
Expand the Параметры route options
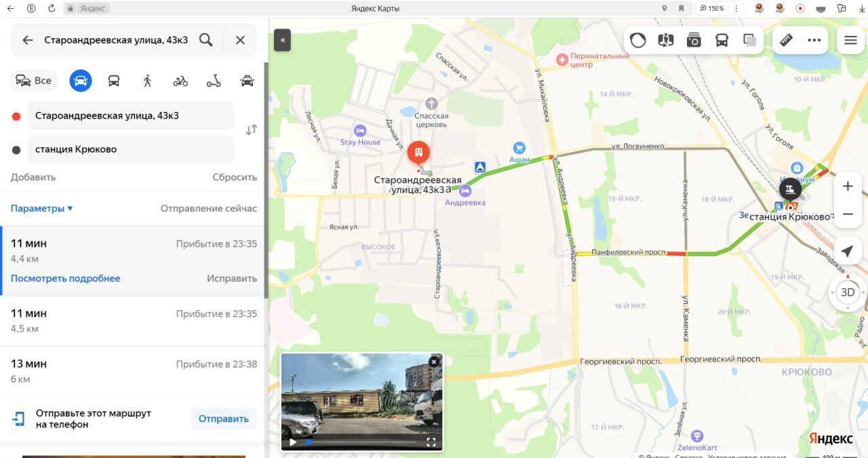click(x=41, y=208)
